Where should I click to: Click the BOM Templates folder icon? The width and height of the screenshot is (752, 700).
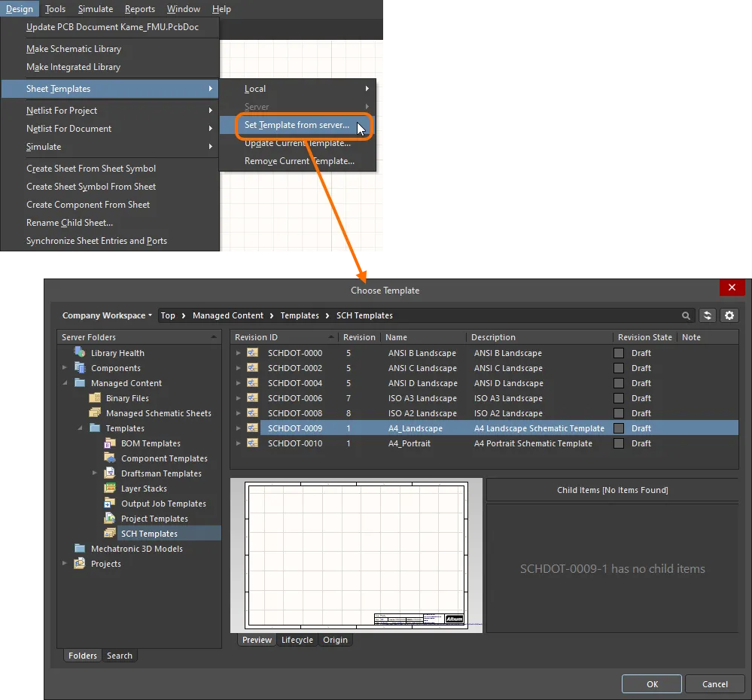click(110, 443)
